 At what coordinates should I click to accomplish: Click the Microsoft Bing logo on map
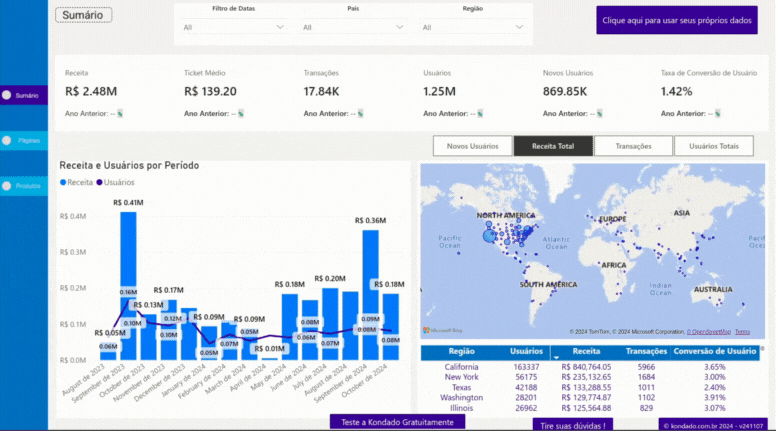click(442, 330)
